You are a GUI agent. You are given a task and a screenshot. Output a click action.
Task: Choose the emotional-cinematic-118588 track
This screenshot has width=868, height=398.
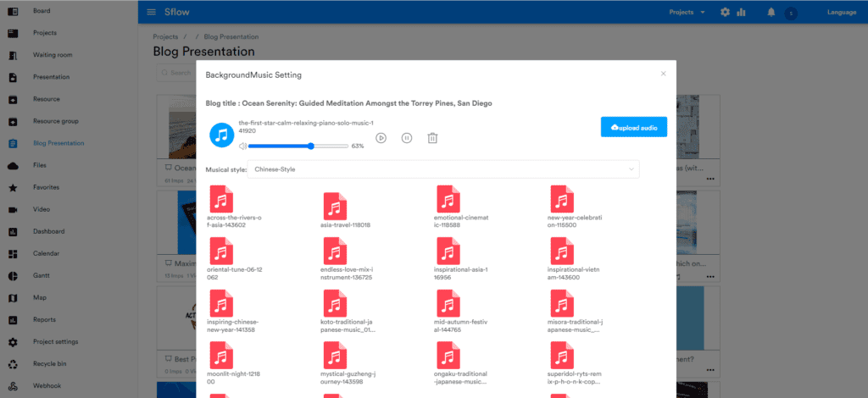[448, 199]
